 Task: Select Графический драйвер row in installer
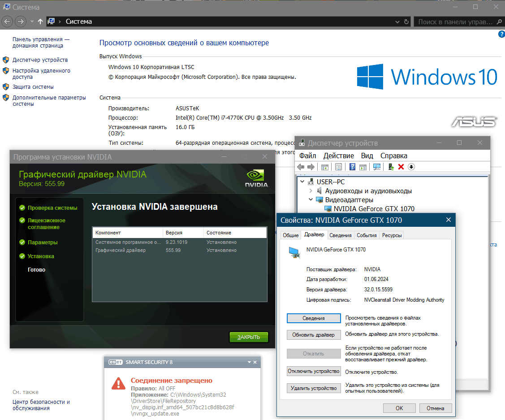click(180, 250)
